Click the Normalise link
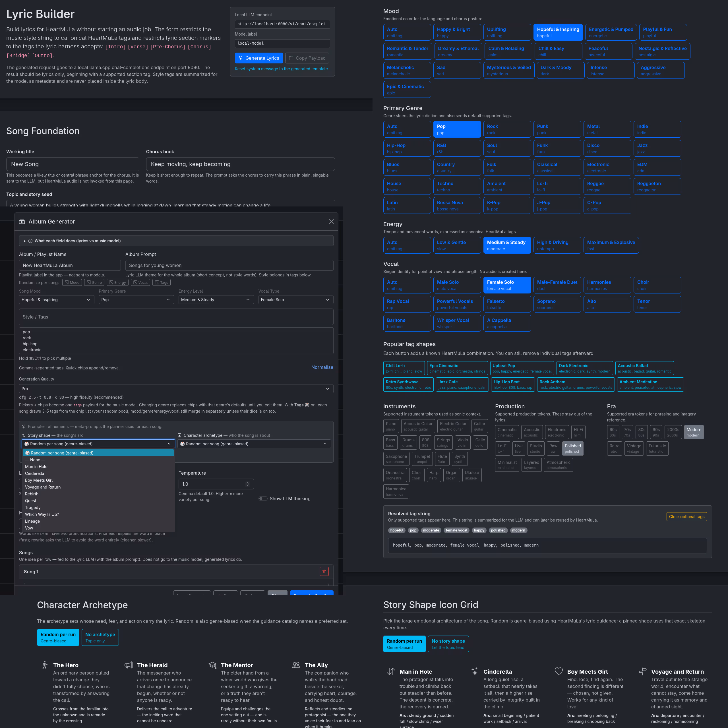Screen dimensions: 728x728 tap(322, 367)
